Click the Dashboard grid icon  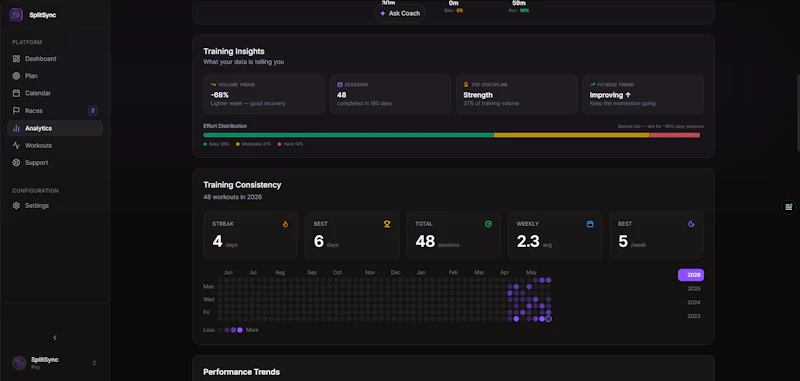click(x=16, y=59)
